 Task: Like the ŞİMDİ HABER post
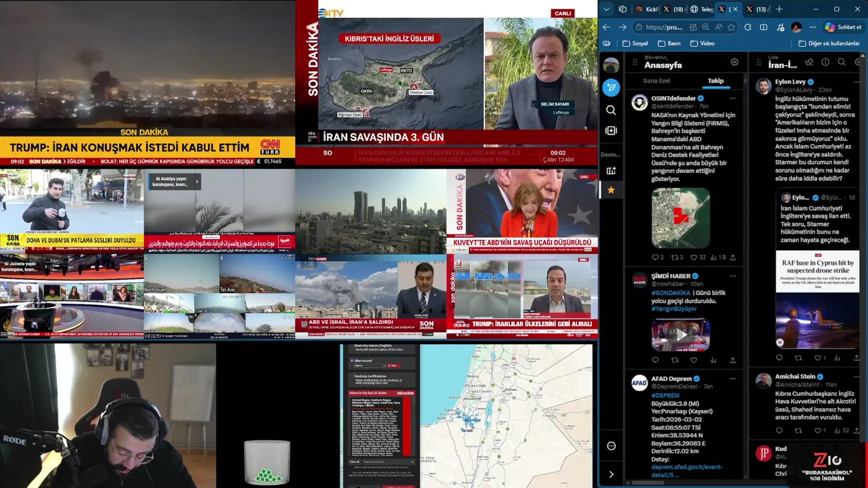[x=694, y=360]
